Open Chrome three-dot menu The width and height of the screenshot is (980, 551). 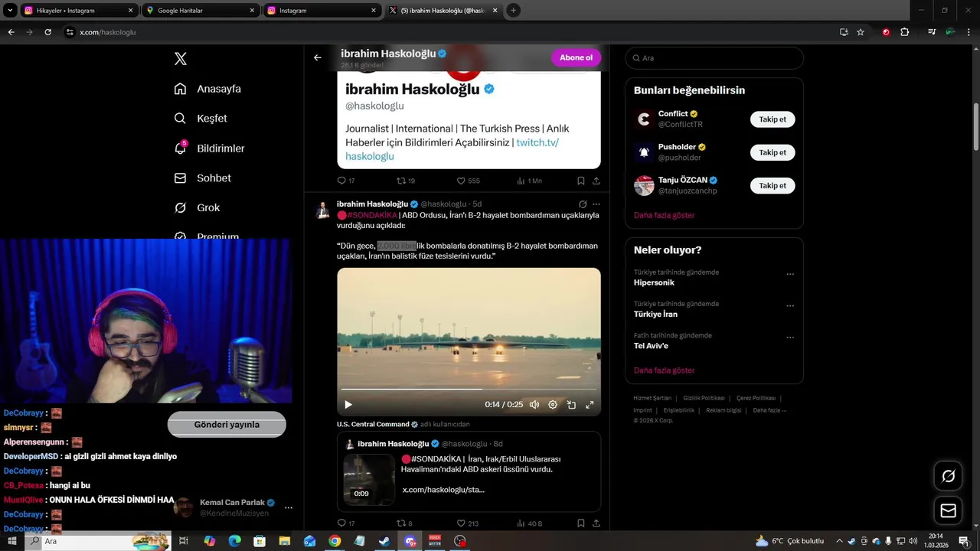coord(969,32)
